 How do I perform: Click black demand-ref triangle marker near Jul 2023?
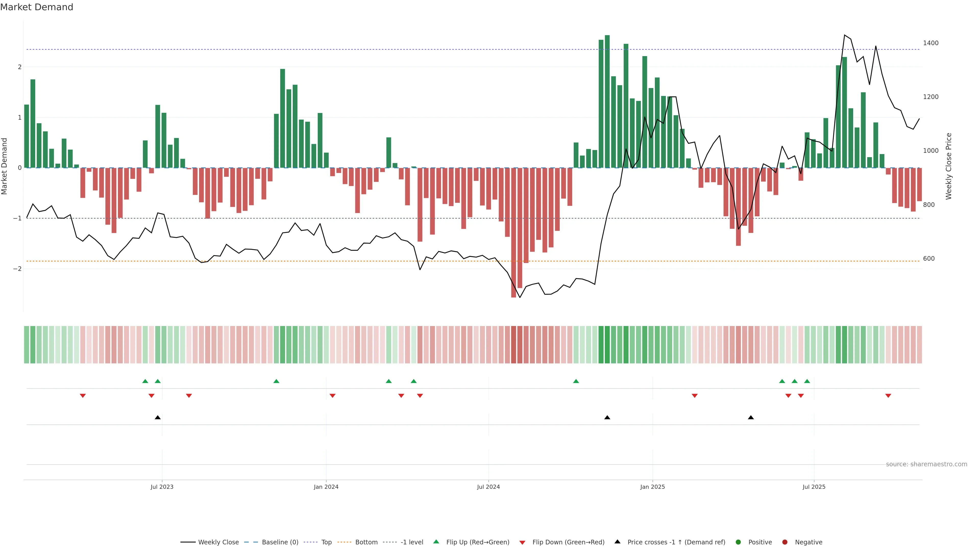coord(158,418)
